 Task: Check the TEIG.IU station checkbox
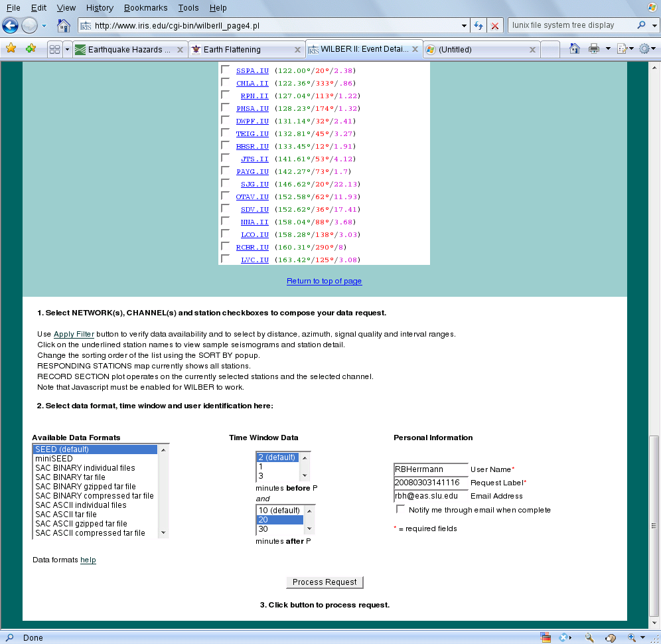point(226,133)
